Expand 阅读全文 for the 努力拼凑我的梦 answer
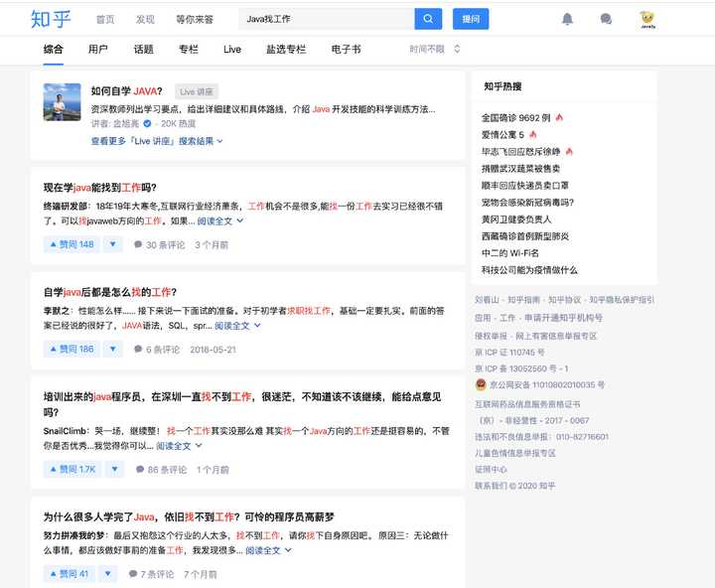 point(268,550)
